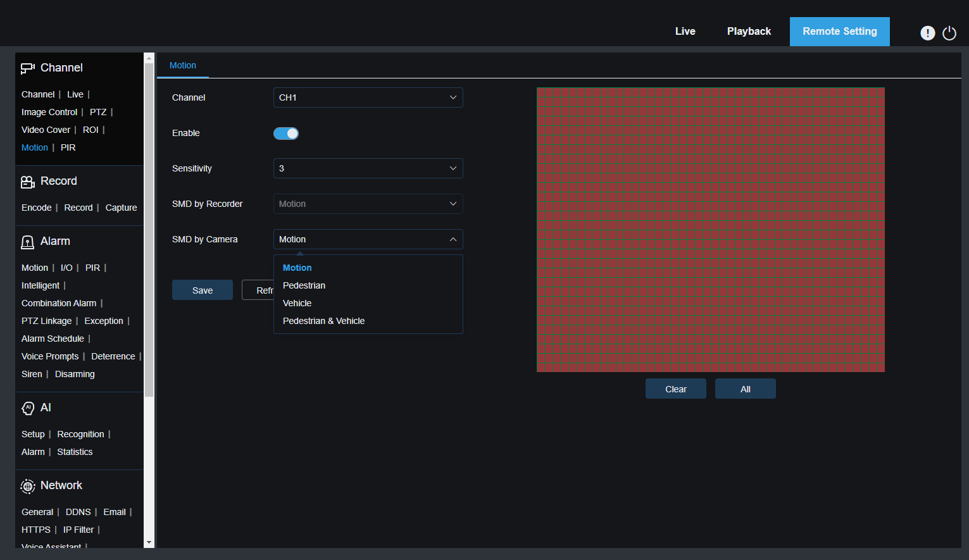Click the Record section camcorder icon

click(x=28, y=182)
